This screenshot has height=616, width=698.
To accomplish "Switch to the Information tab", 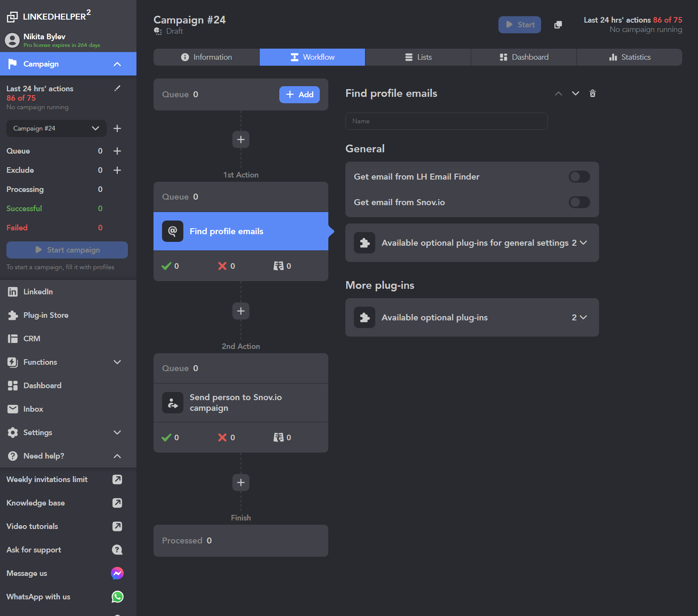I will click(x=206, y=57).
